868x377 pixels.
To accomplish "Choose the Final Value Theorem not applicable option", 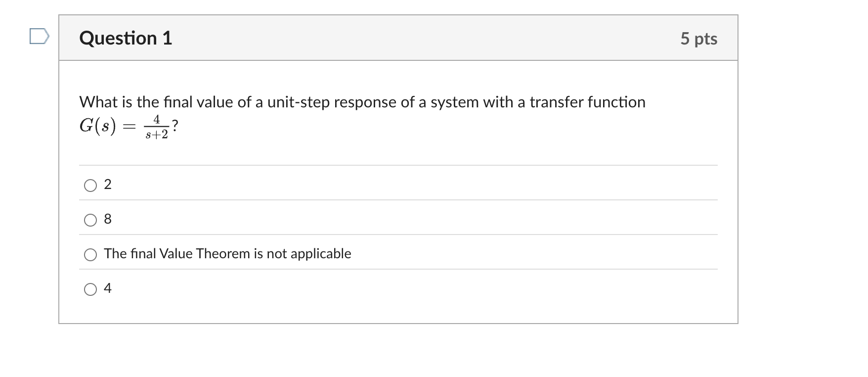I will click(x=91, y=254).
